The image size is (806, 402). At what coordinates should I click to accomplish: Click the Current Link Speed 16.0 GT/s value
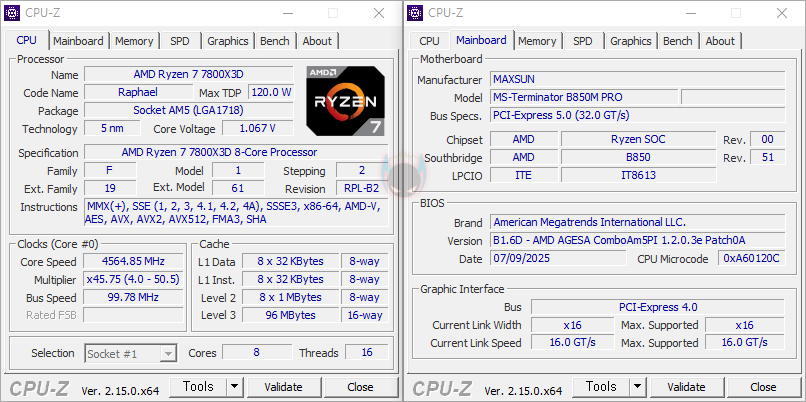[573, 342]
